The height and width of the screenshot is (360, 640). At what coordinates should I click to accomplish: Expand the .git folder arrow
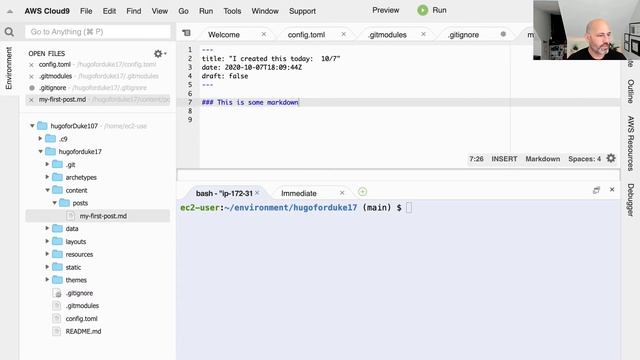click(47, 164)
